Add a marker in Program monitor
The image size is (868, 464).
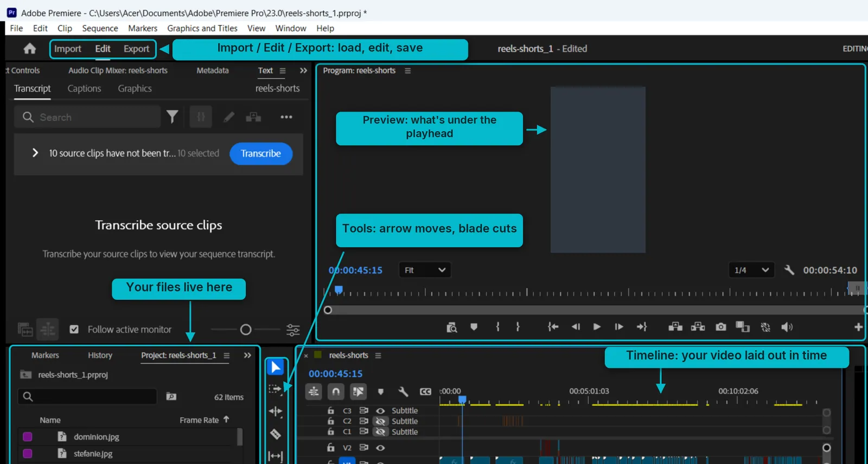pyautogui.click(x=474, y=327)
